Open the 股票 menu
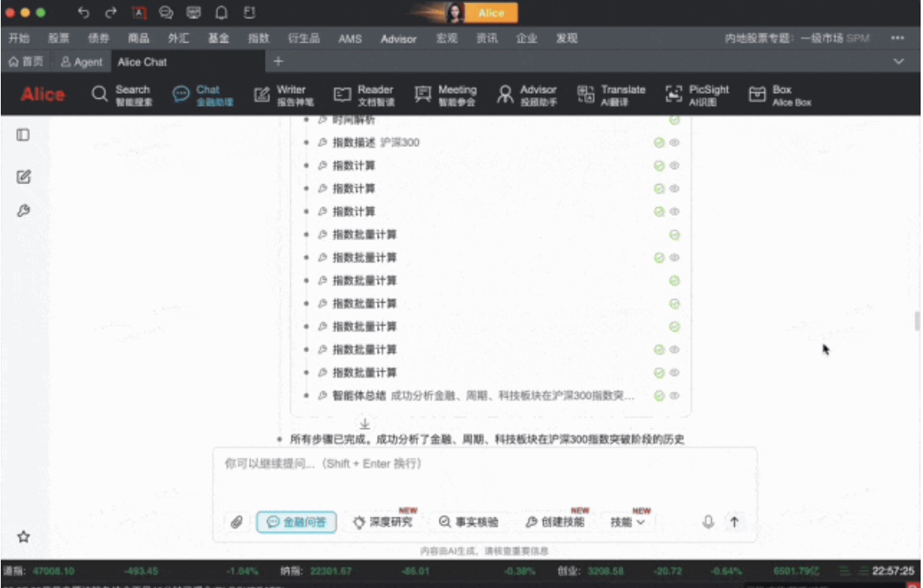 tap(58, 38)
